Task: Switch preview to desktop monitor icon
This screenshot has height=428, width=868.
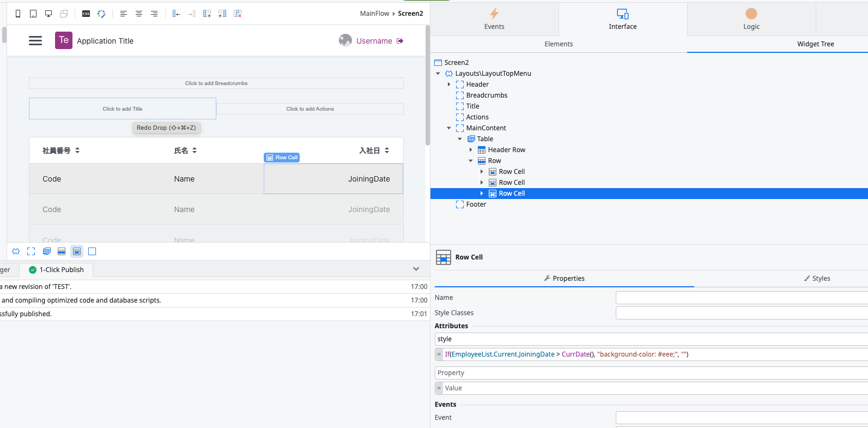Action: coord(48,14)
